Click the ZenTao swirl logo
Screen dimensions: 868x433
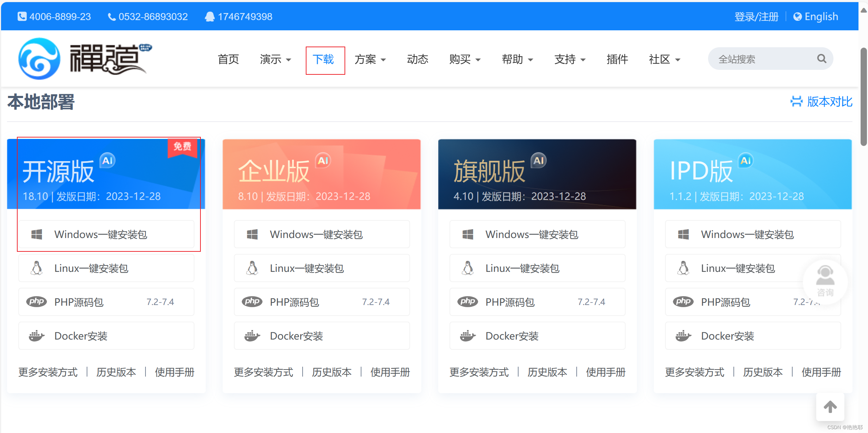click(39, 59)
